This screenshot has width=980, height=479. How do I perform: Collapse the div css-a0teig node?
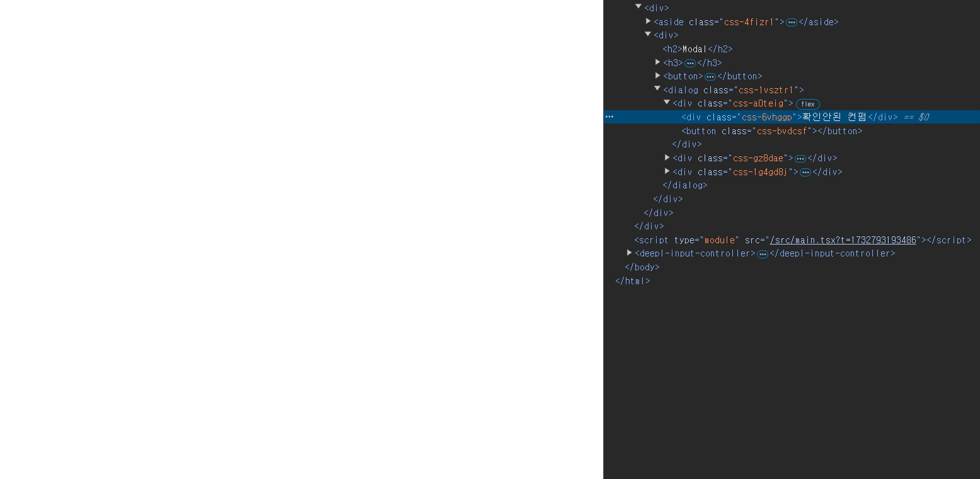[x=667, y=103]
